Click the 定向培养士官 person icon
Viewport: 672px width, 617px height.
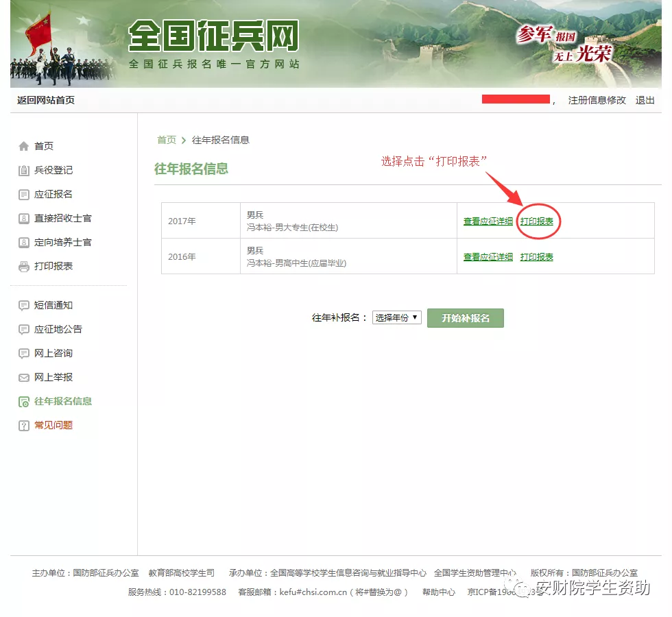coord(24,243)
